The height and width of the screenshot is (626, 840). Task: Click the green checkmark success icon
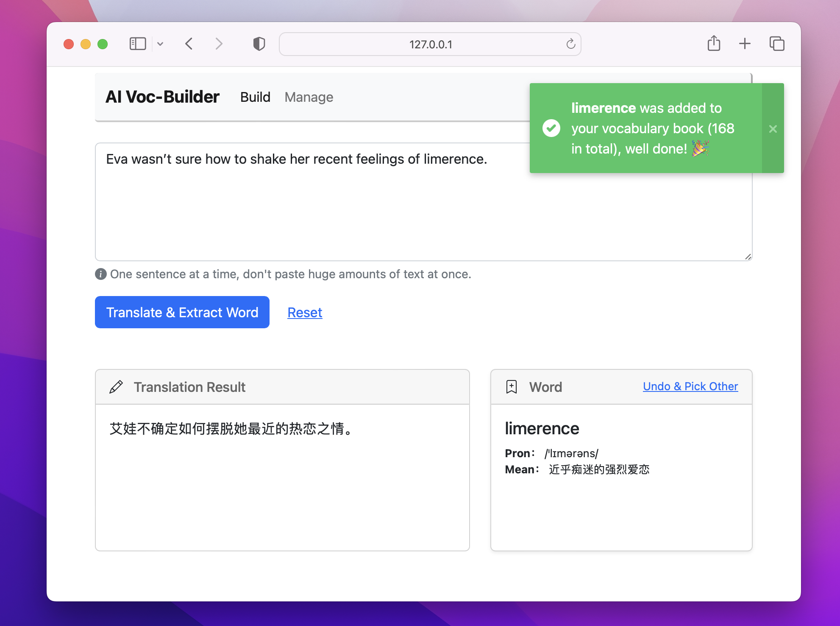[551, 128]
